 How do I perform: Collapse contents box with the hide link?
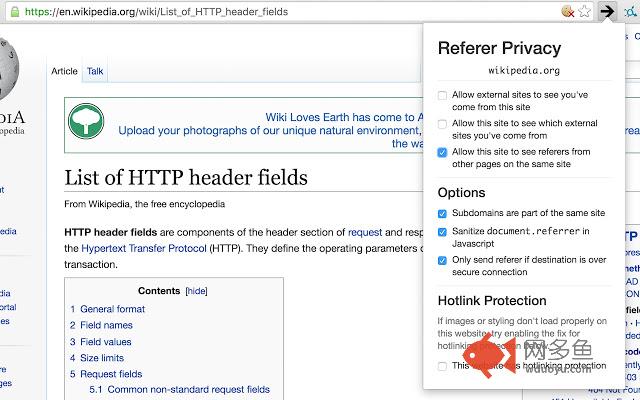tap(196, 291)
